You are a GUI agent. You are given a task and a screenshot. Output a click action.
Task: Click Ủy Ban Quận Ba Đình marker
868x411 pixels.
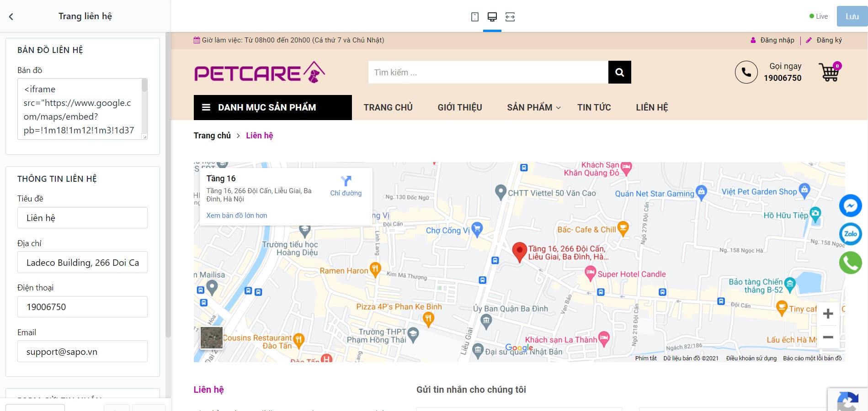point(486,321)
